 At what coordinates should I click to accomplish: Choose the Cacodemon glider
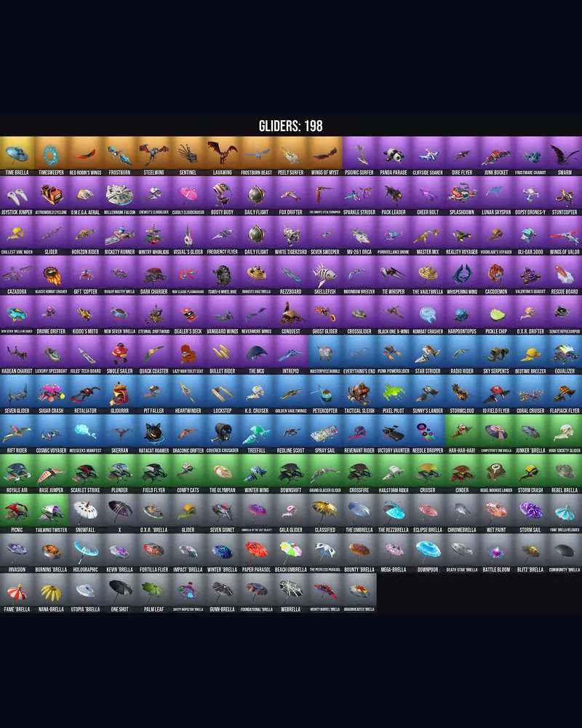coord(496,275)
